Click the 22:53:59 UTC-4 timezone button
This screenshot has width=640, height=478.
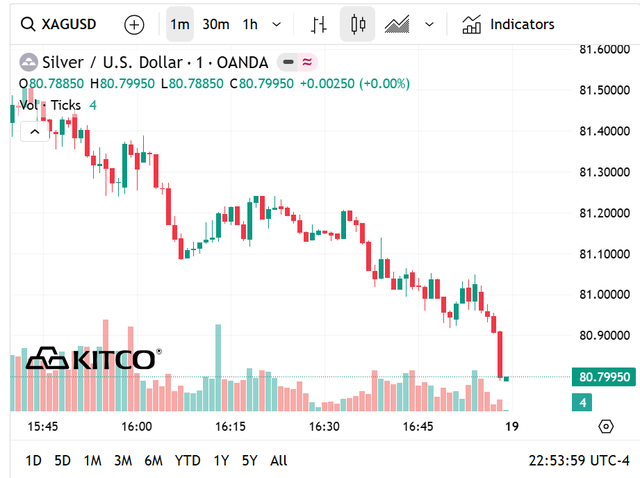coord(575,461)
